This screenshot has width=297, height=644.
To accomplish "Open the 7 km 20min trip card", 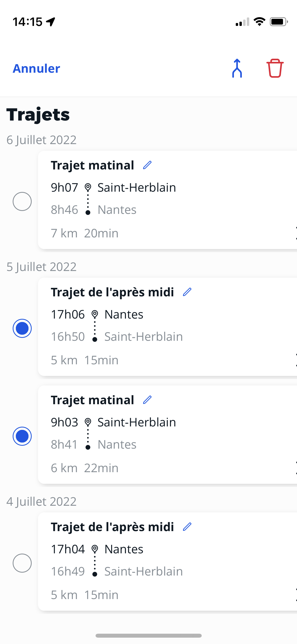I will pyautogui.click(x=167, y=200).
